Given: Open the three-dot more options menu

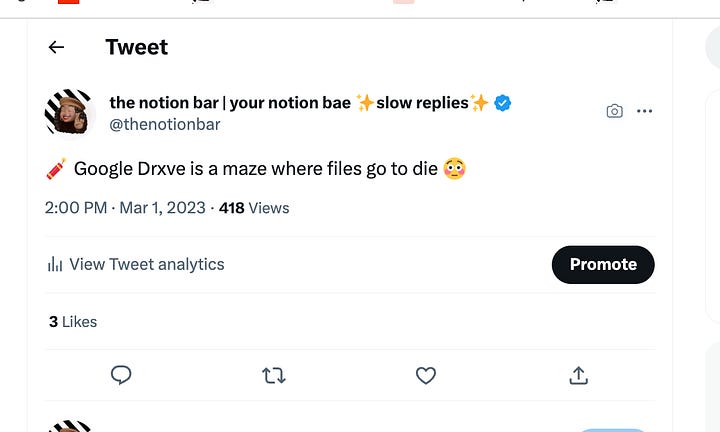Looking at the screenshot, I should pyautogui.click(x=645, y=111).
